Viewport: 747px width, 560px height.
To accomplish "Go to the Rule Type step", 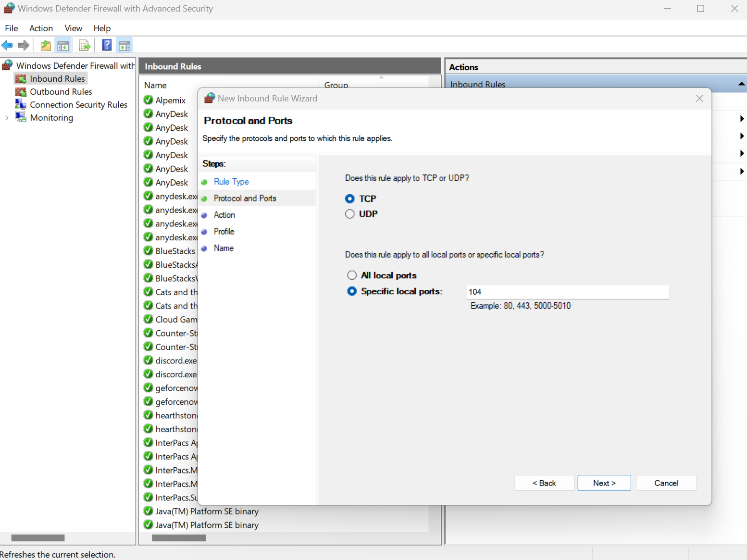I will click(231, 182).
